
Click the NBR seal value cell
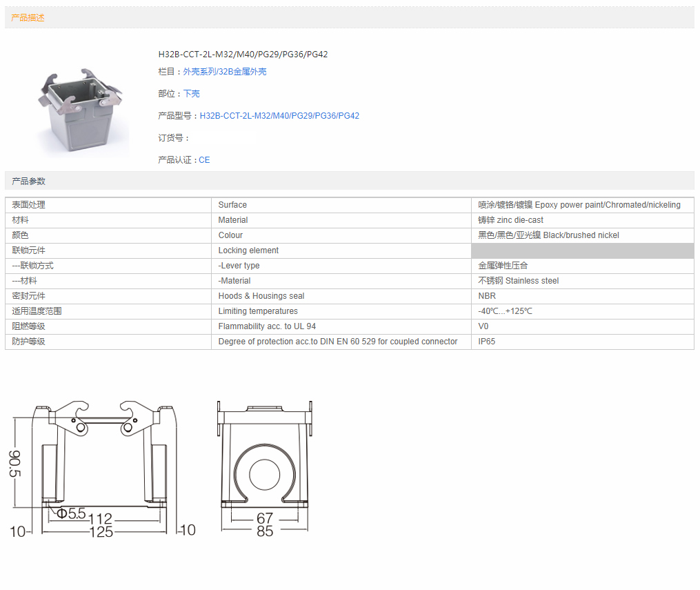tap(487, 296)
